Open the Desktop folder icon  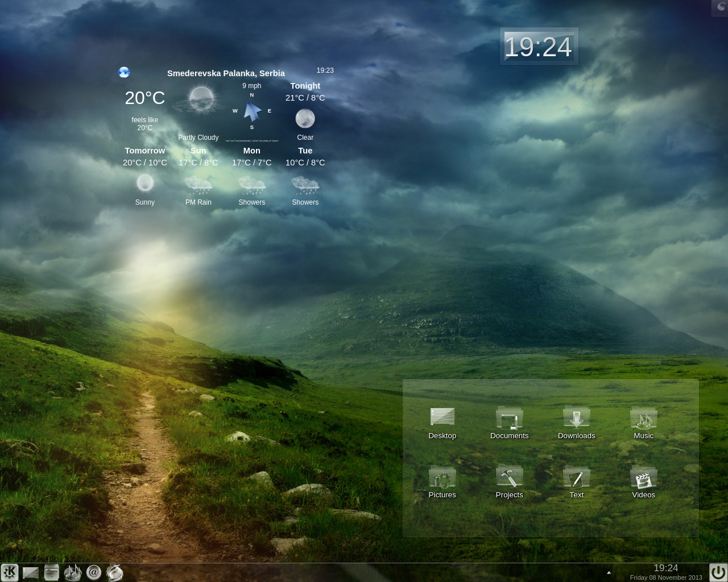tap(442, 417)
